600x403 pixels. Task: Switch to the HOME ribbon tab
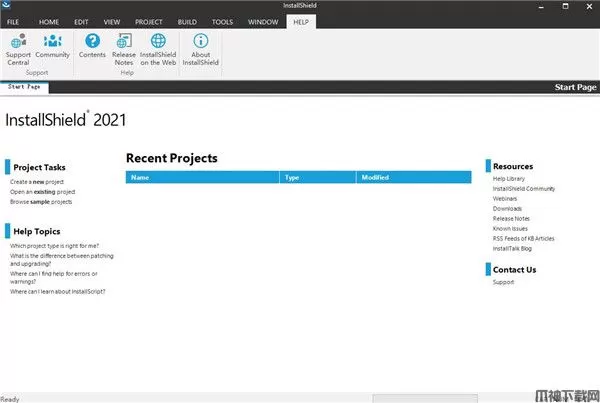[49, 22]
